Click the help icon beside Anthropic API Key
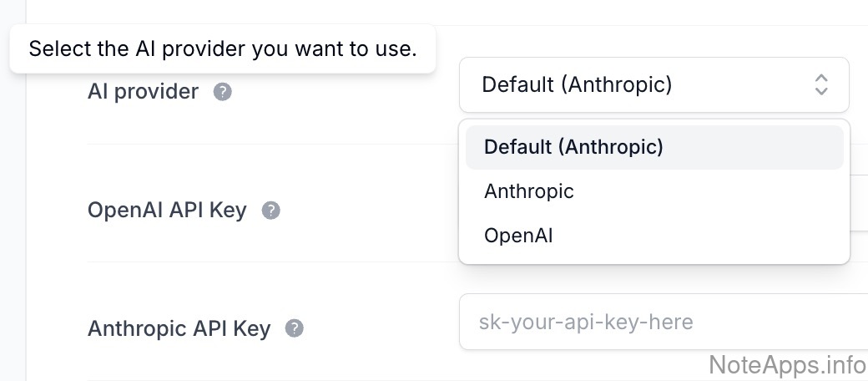 [294, 328]
